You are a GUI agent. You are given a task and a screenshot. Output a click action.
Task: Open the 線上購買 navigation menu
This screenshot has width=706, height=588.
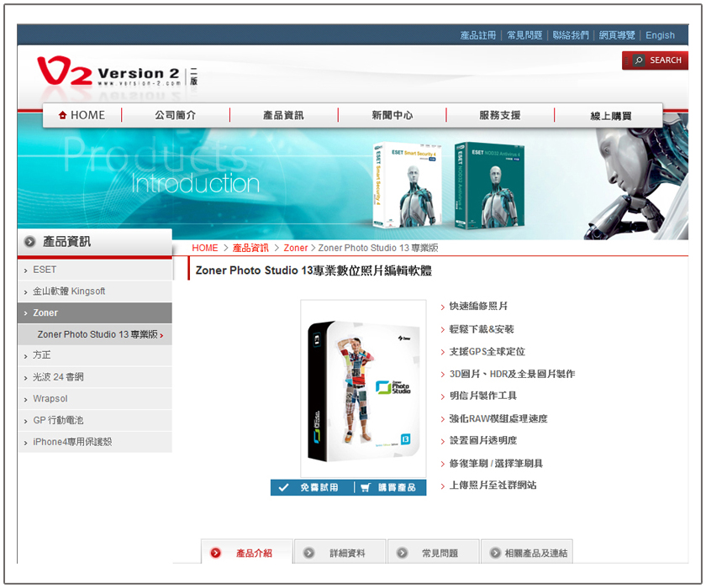(610, 116)
